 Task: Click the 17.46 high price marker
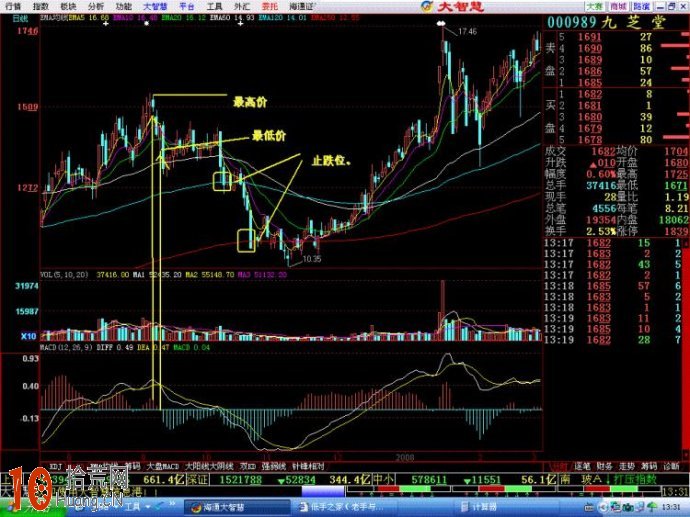(467, 31)
